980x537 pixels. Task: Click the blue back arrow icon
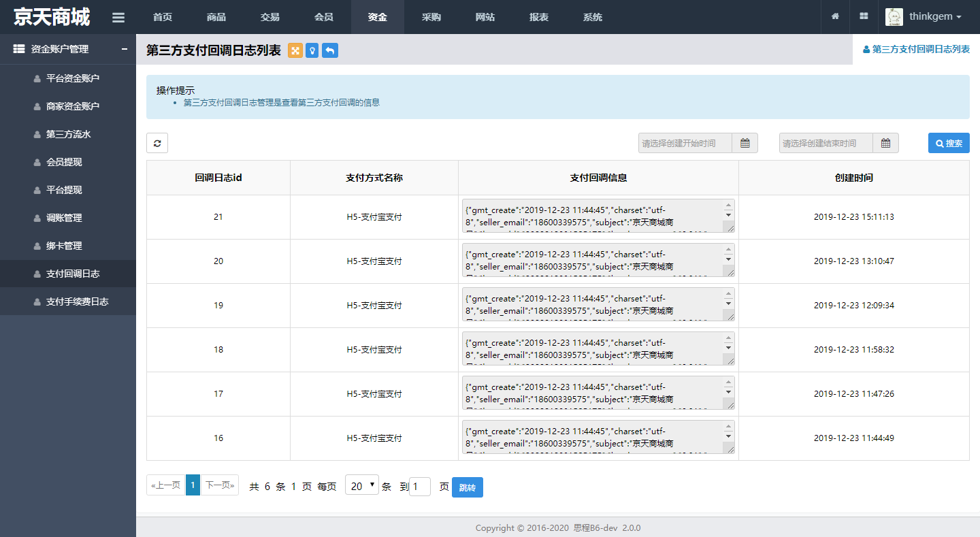pyautogui.click(x=330, y=50)
